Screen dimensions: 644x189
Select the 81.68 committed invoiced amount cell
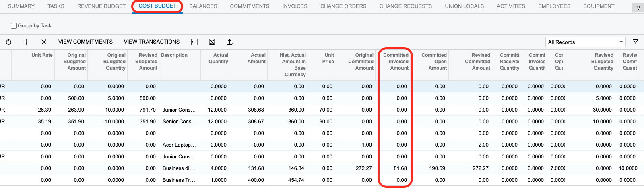pyautogui.click(x=395, y=168)
